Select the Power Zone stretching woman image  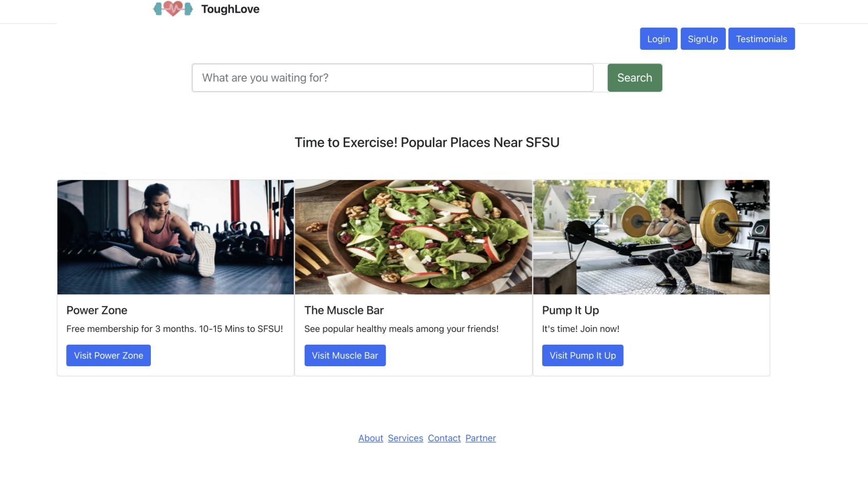click(x=175, y=237)
